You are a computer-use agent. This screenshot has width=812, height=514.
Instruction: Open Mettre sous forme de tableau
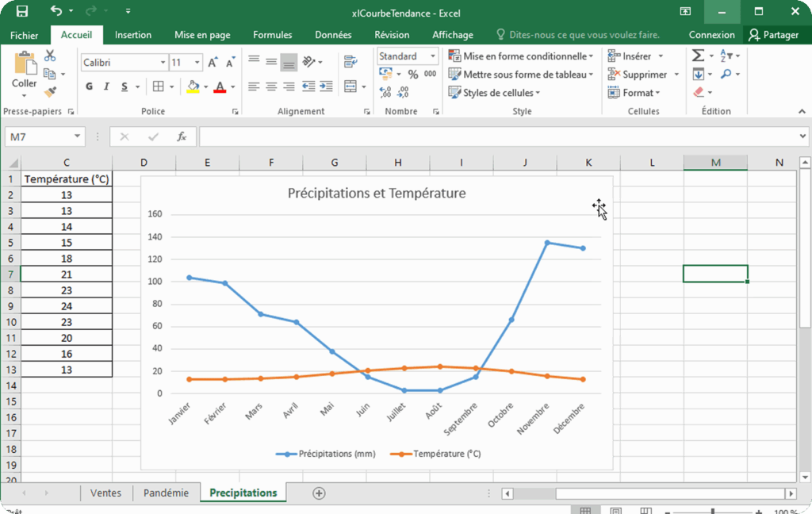point(520,74)
